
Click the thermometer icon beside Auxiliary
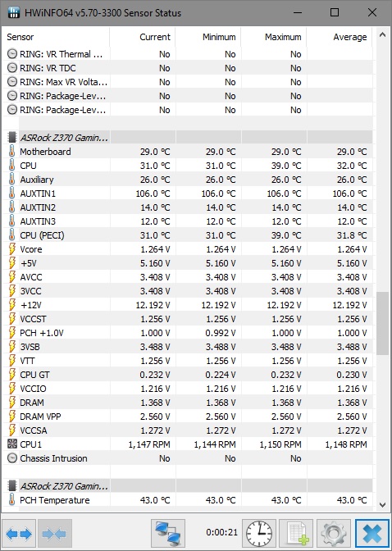point(12,180)
